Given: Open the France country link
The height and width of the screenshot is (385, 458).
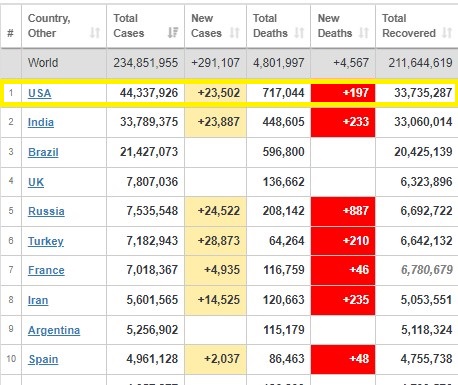Looking at the screenshot, I should click(46, 270).
